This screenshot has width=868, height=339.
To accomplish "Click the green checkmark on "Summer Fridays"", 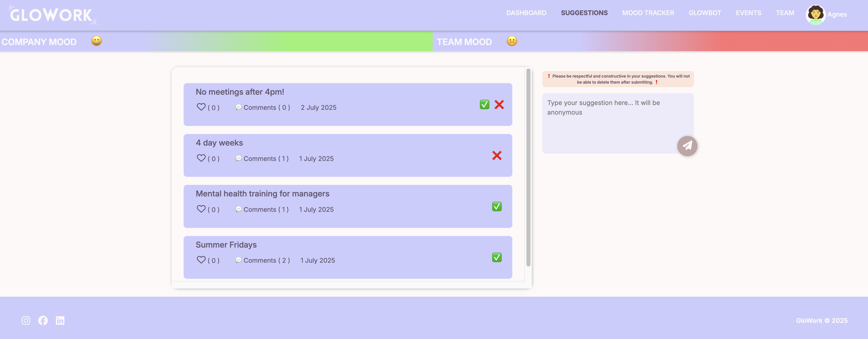I will click(497, 257).
